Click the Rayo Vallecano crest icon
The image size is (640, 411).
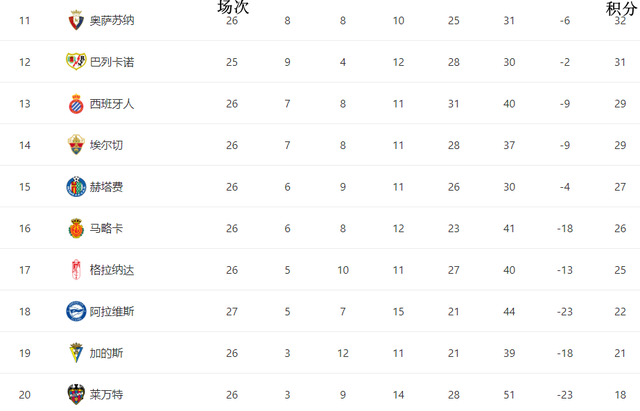click(x=76, y=62)
